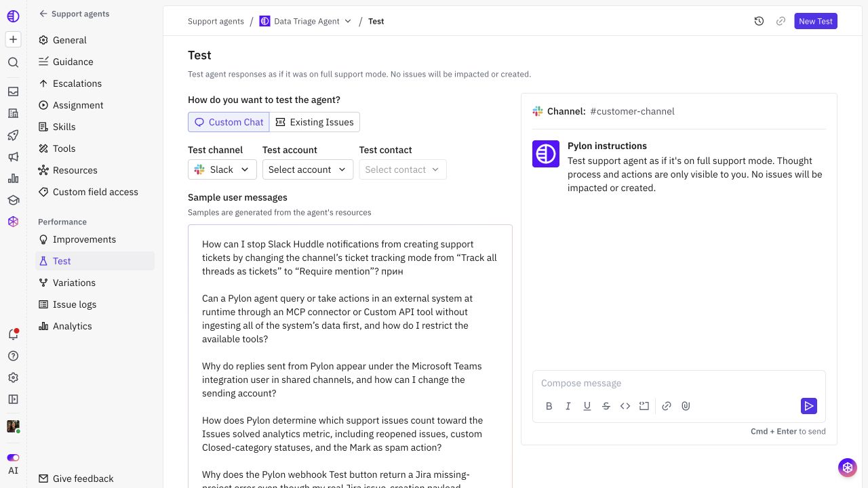Open the Select account dropdown
Image resolution: width=868 pixels, height=488 pixels.
(x=308, y=169)
